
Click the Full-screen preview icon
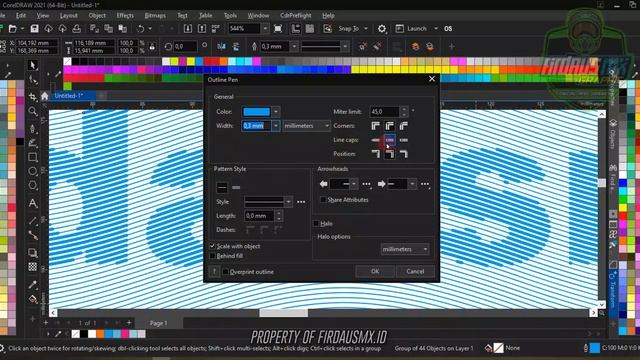coord(278,29)
